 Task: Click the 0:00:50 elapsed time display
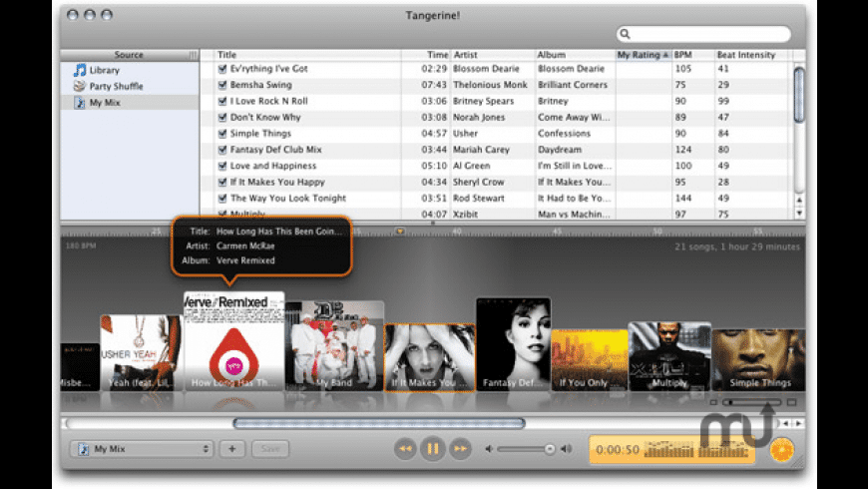(x=618, y=450)
